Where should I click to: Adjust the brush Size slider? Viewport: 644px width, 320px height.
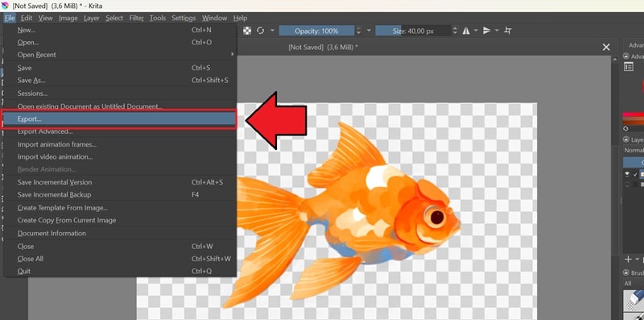pyautogui.click(x=413, y=31)
